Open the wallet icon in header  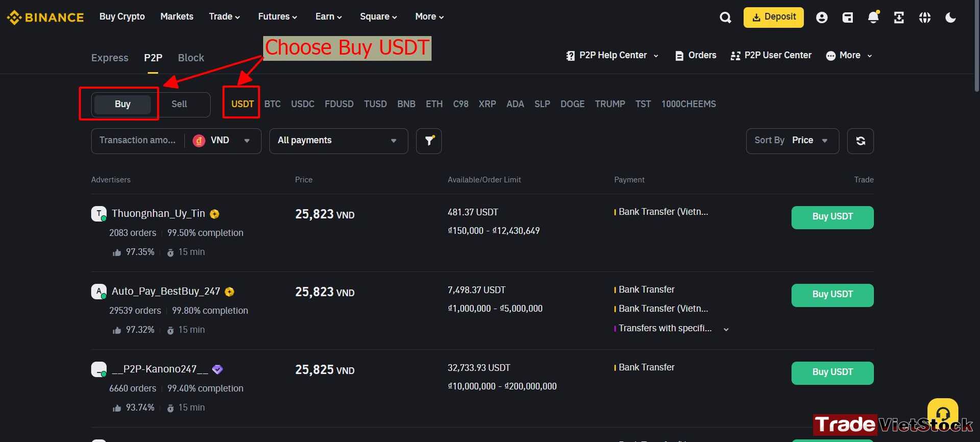(x=848, y=18)
